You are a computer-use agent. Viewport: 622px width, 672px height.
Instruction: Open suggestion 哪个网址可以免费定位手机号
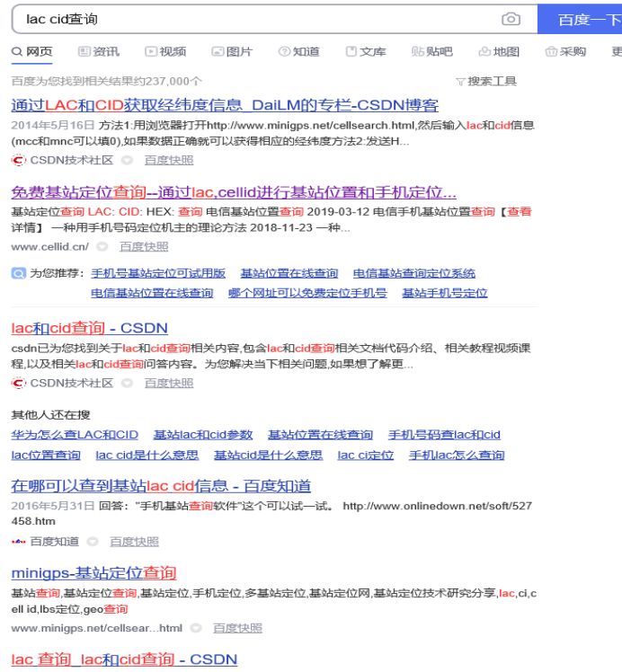pos(307,293)
